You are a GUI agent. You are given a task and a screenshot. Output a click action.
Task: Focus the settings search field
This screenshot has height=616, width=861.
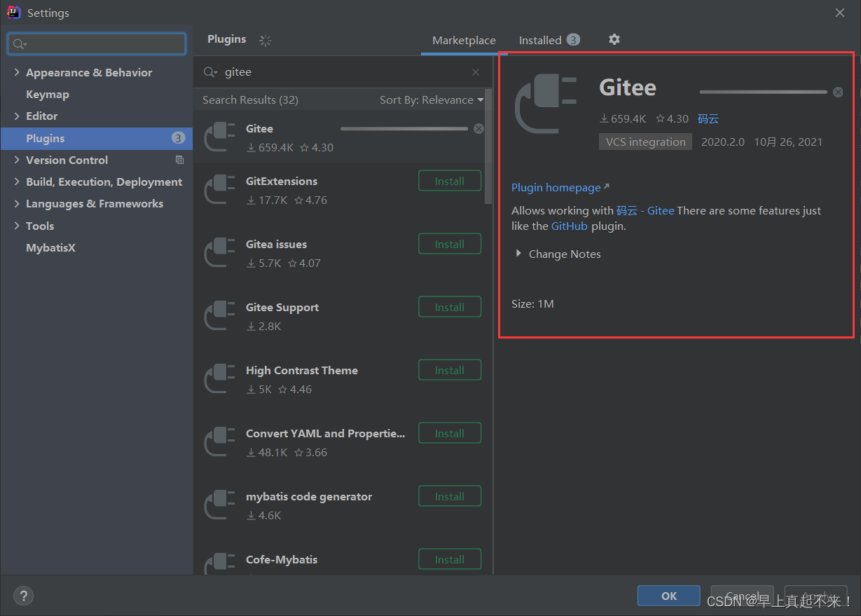click(x=97, y=44)
